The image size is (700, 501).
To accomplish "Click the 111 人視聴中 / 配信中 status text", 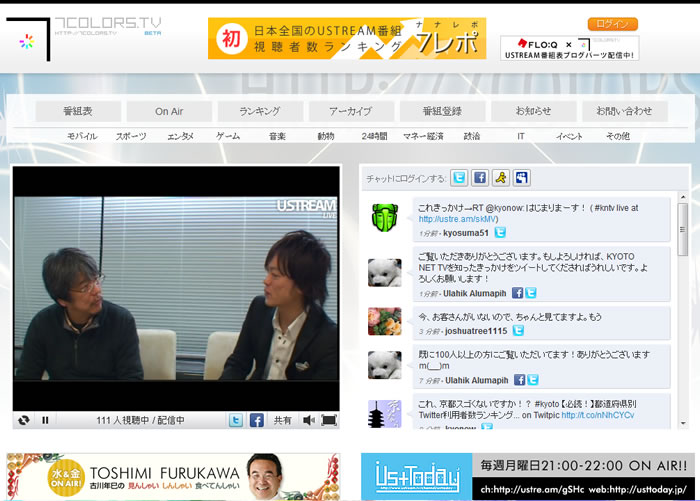I will (x=140, y=420).
